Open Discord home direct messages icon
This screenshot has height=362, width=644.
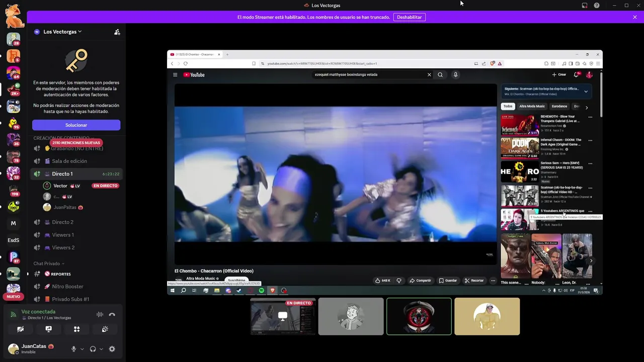point(14,17)
